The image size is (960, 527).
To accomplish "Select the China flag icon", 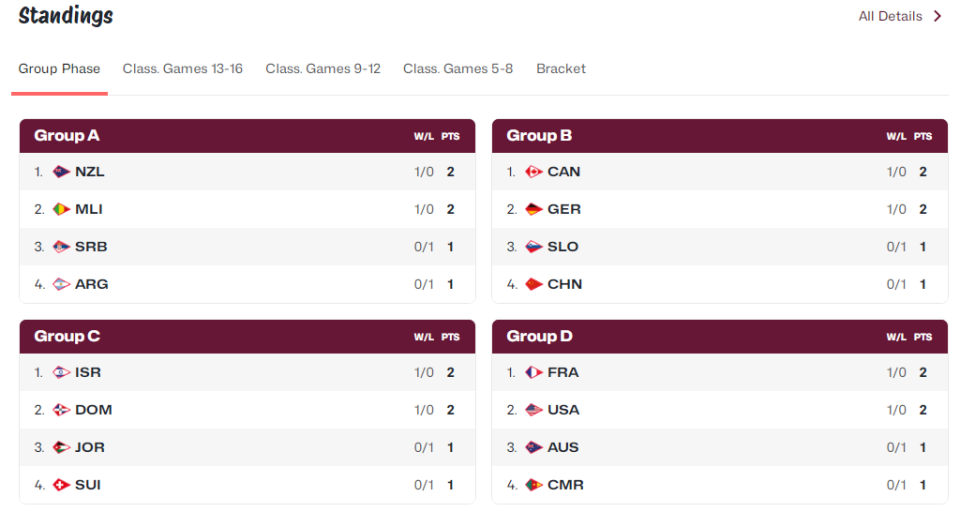I will [533, 285].
